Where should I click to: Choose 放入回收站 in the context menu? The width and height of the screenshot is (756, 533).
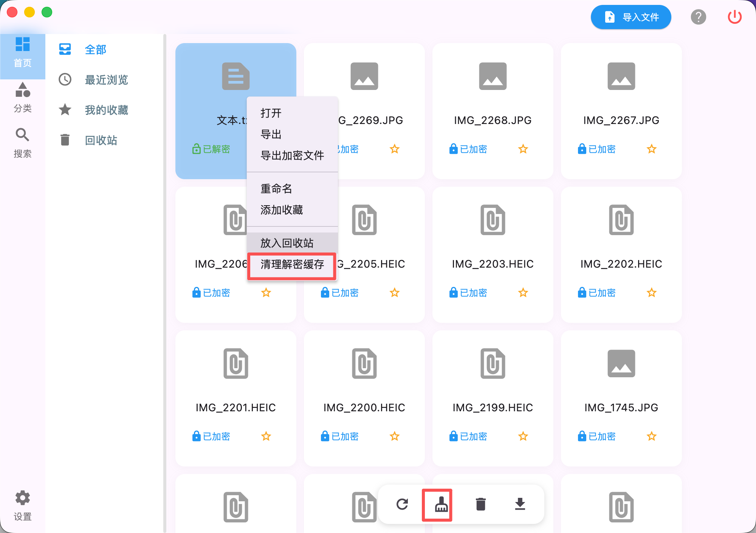pyautogui.click(x=292, y=243)
